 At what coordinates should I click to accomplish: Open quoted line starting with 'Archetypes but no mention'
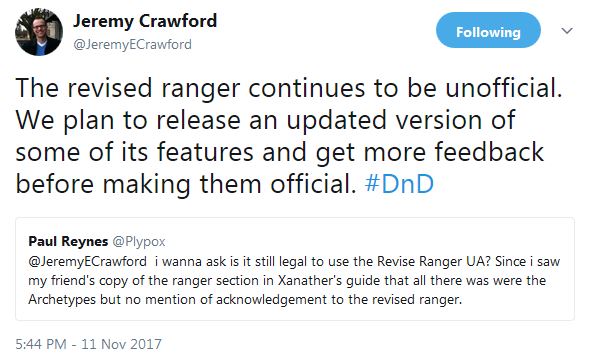point(245,299)
